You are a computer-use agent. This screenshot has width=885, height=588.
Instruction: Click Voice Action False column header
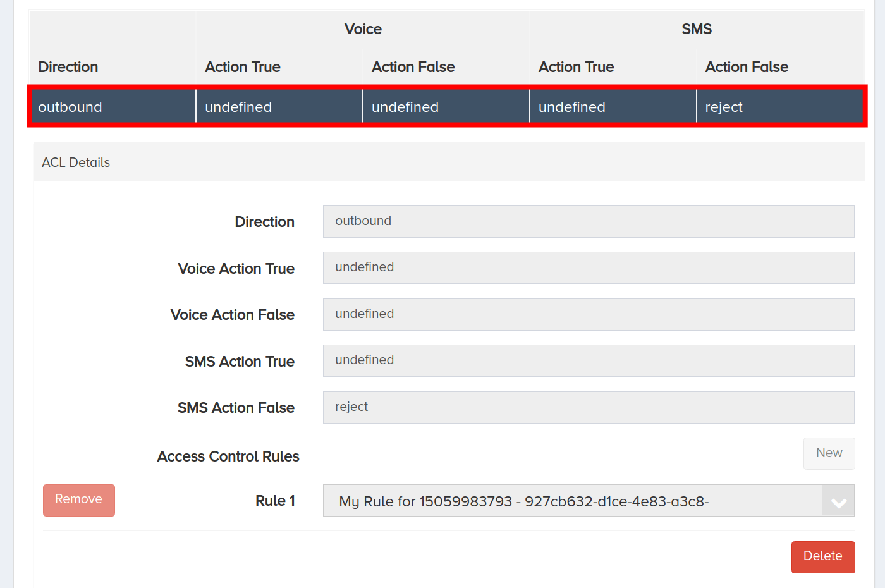click(x=413, y=67)
